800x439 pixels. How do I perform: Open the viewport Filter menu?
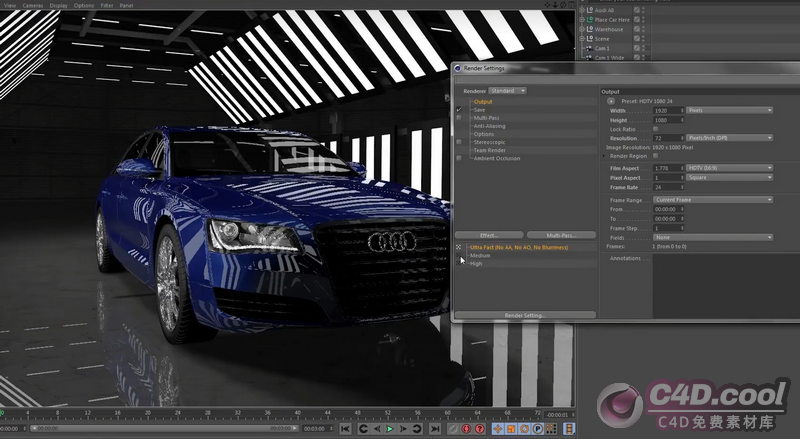pyautogui.click(x=107, y=5)
